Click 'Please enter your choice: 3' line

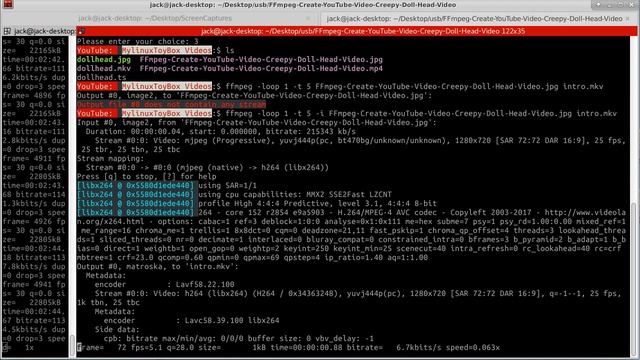[138, 42]
